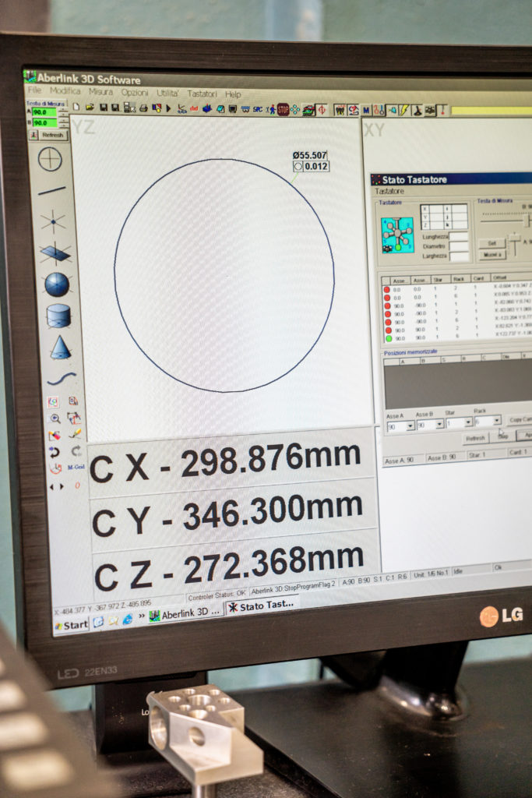The image size is (532, 798).
Task: Open the Star dropdown
Action: click(x=468, y=422)
